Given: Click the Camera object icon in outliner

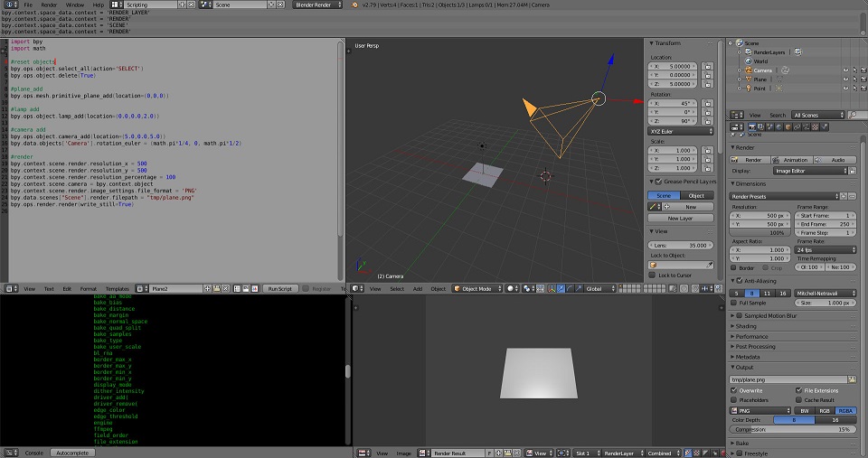Looking at the screenshot, I should point(749,70).
